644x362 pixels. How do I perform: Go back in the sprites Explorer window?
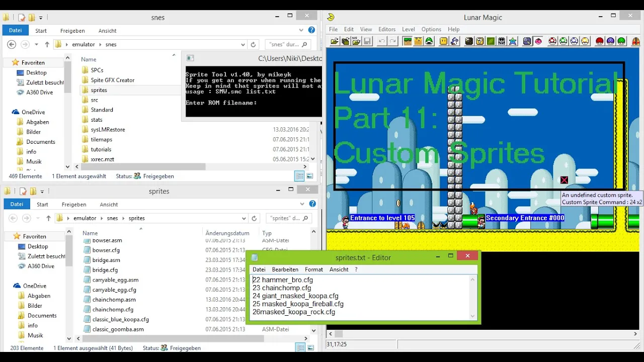pos(14,218)
